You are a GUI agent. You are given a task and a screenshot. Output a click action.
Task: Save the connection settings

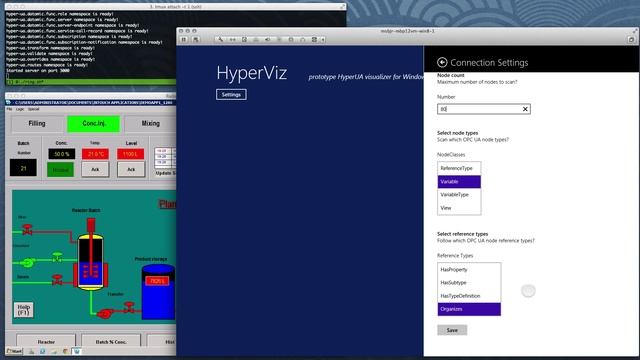pos(452,330)
